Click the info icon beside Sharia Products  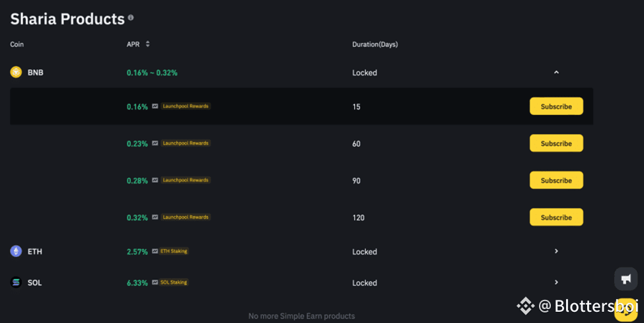click(131, 18)
